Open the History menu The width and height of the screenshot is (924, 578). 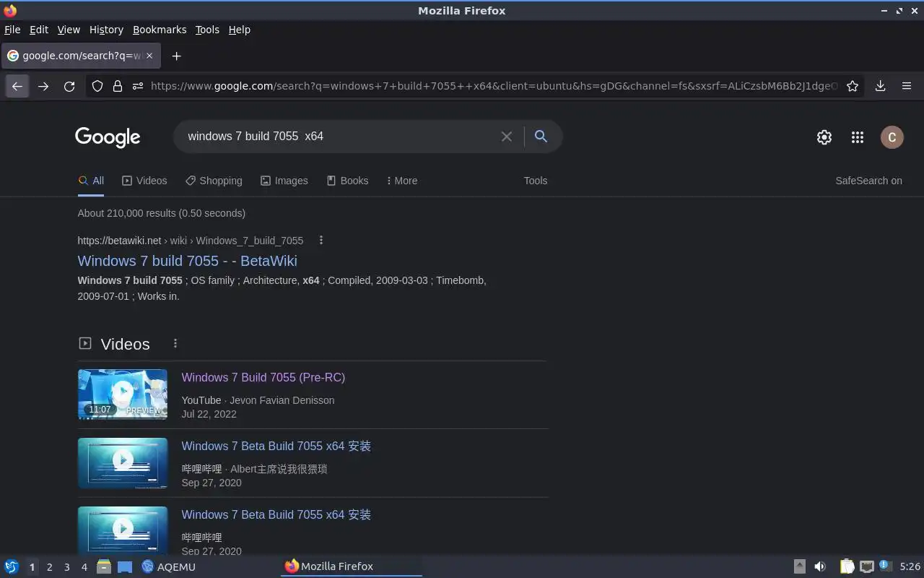[106, 30]
